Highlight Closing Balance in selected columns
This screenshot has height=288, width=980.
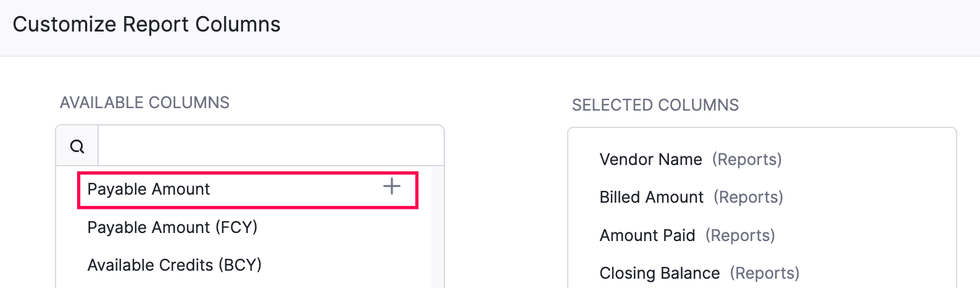(659, 273)
